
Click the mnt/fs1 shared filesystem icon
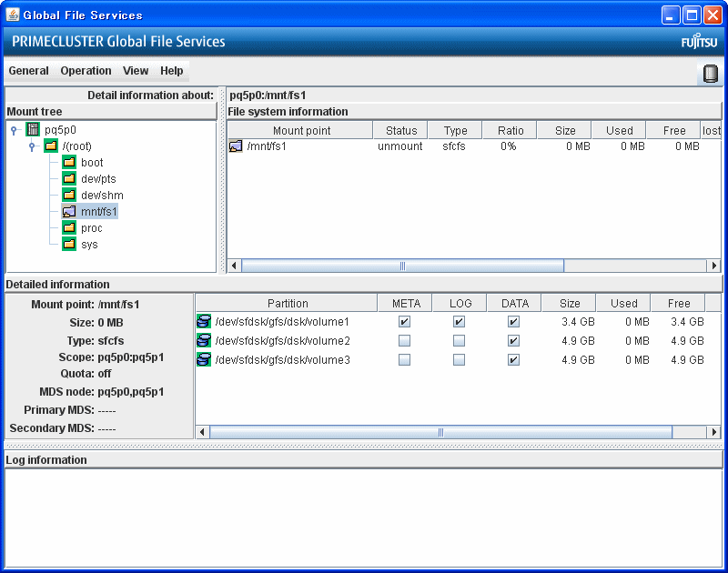[69, 212]
